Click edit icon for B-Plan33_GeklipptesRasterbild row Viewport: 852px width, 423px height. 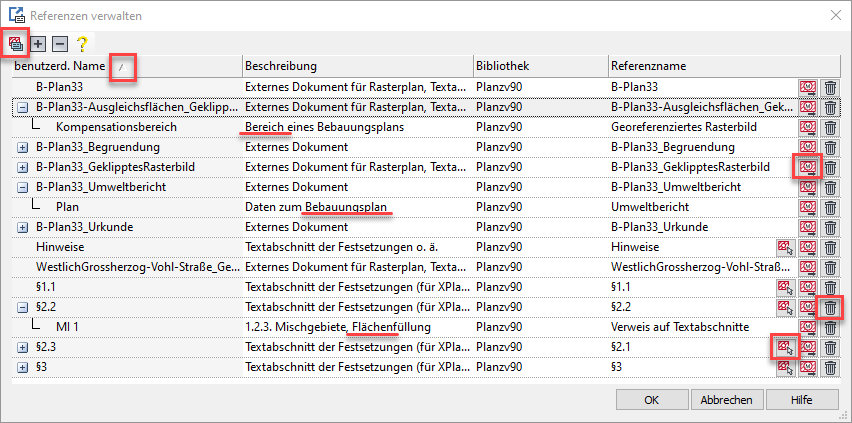807,167
